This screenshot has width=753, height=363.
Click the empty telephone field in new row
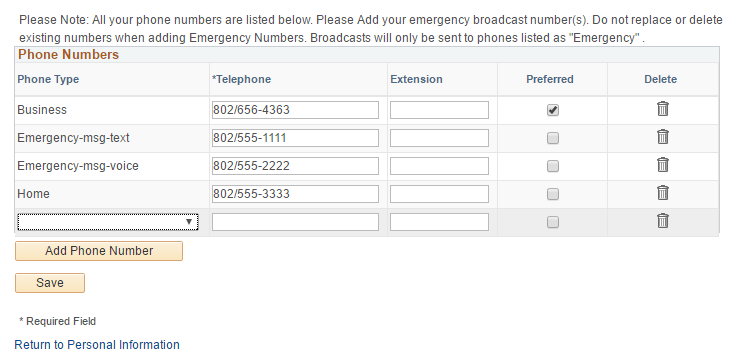tap(295, 222)
